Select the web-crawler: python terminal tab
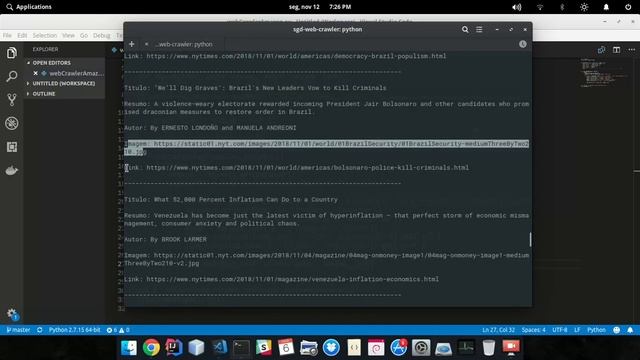The width and height of the screenshot is (640, 360). 184,44
